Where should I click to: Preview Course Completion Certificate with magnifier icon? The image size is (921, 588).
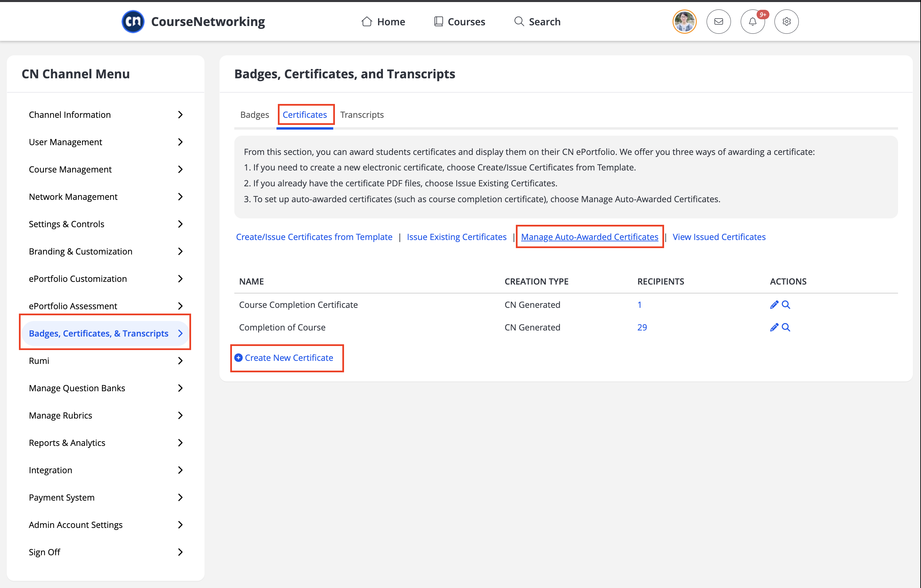tap(786, 305)
